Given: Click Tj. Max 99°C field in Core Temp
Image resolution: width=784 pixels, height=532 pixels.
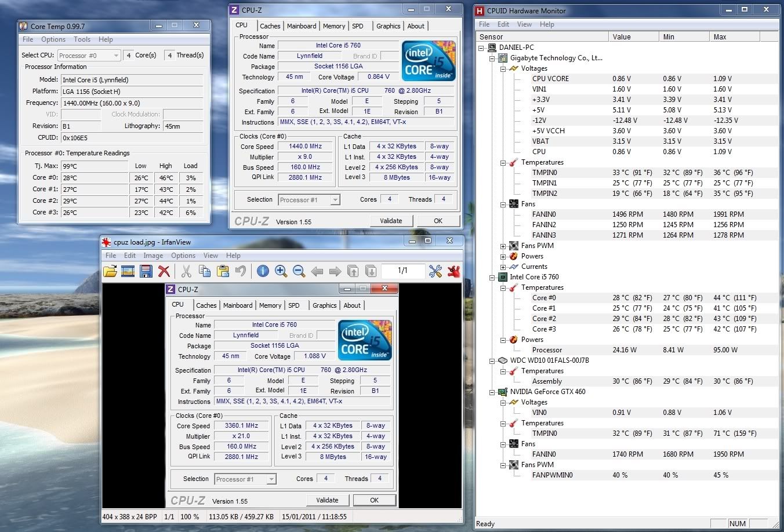Looking at the screenshot, I should click(x=94, y=166).
